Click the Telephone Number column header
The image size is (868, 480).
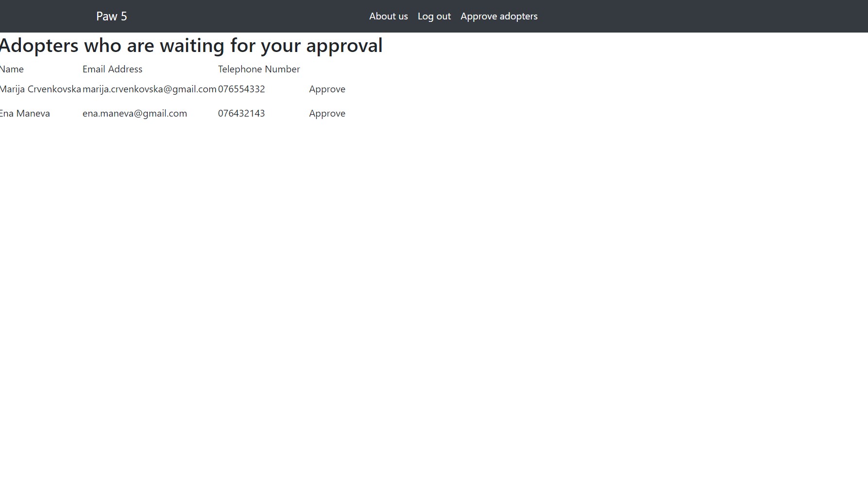tap(259, 69)
